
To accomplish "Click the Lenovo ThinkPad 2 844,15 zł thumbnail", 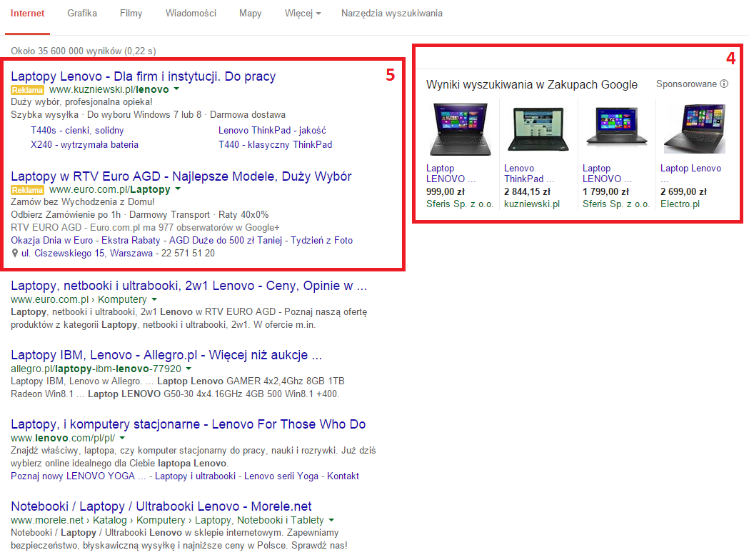I will click(538, 129).
